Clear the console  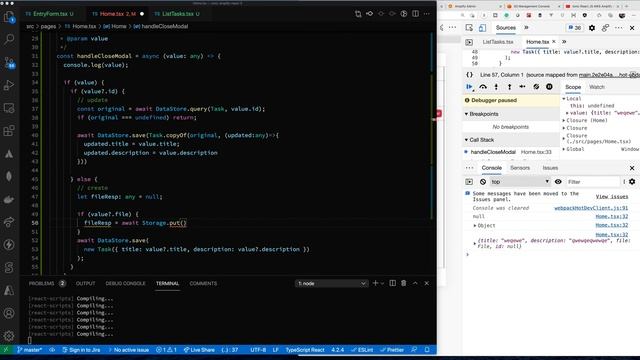point(483,182)
